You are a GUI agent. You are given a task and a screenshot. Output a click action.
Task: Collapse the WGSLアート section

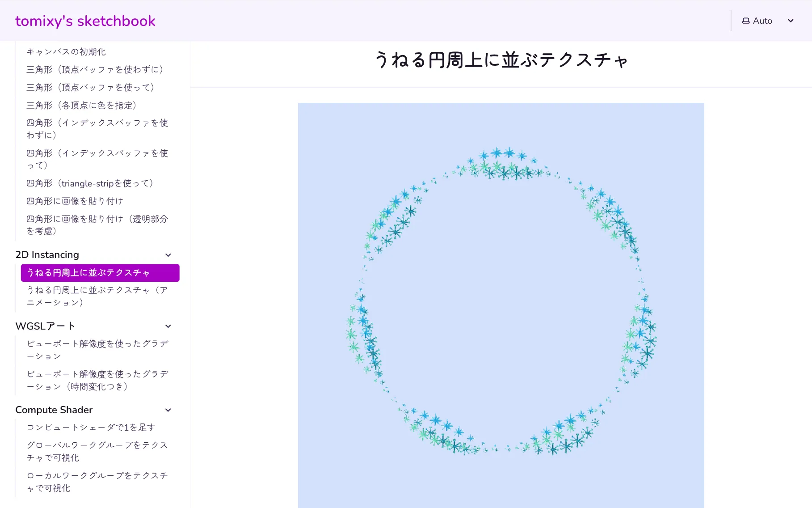168,326
